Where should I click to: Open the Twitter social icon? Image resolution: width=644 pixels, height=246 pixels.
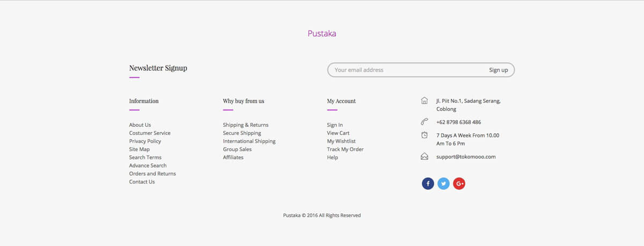[x=443, y=184]
